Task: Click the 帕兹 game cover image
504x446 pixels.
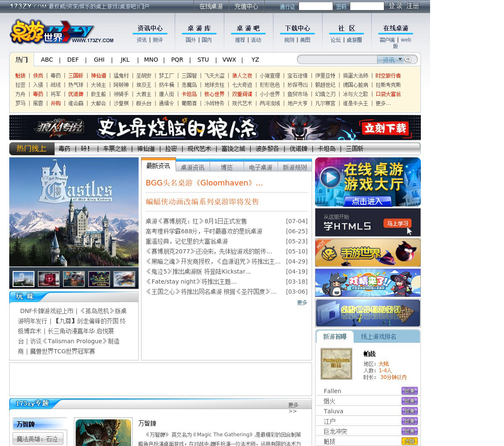Action: (x=336, y=363)
